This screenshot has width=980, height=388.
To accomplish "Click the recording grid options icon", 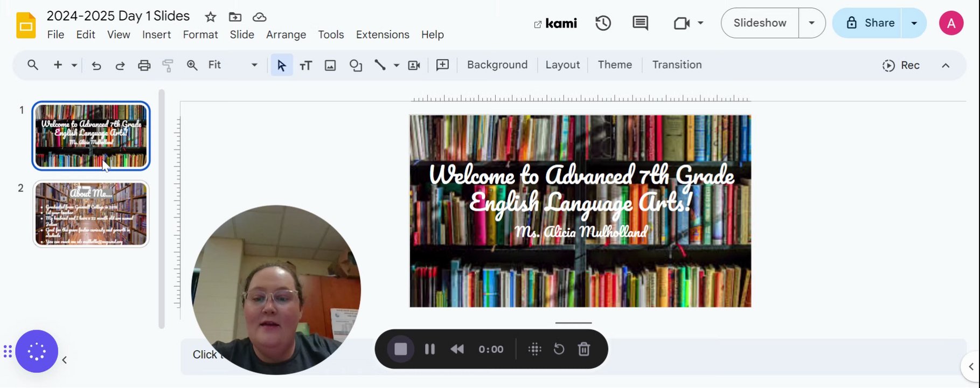I will point(534,349).
